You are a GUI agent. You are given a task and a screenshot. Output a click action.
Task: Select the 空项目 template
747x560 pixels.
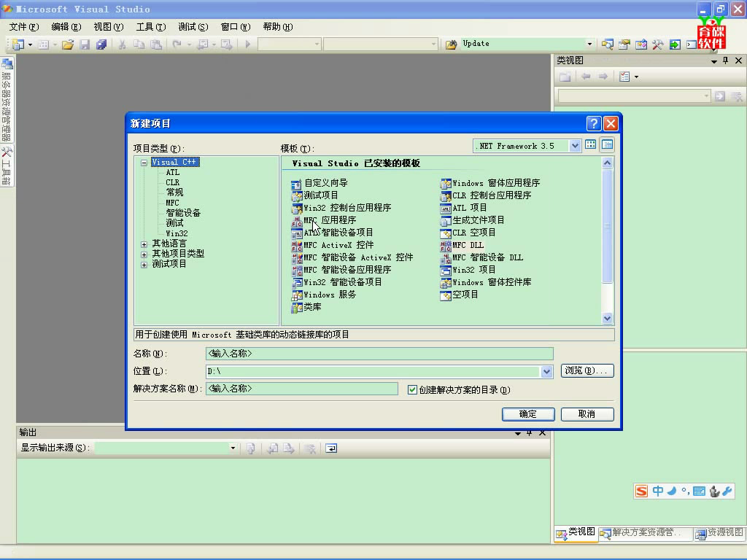460,295
